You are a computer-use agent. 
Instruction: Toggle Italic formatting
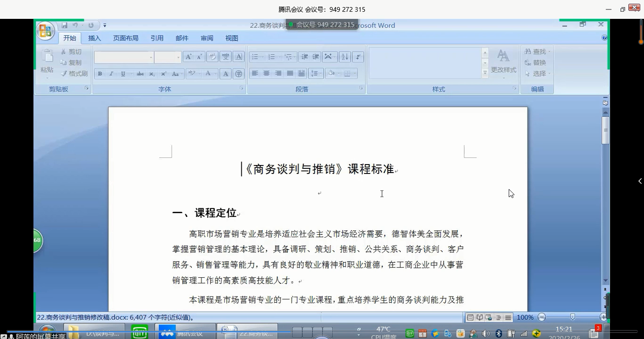click(x=111, y=74)
